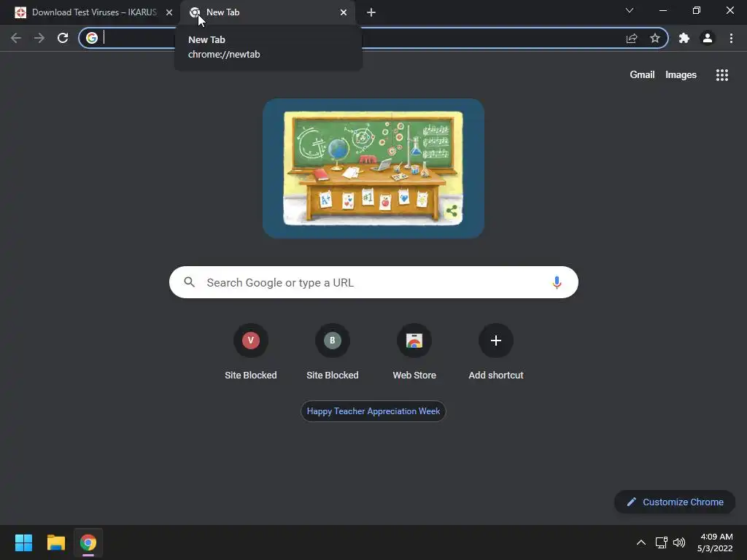Focus the Search Google or type a URL box
The image size is (747, 560).
373,282
